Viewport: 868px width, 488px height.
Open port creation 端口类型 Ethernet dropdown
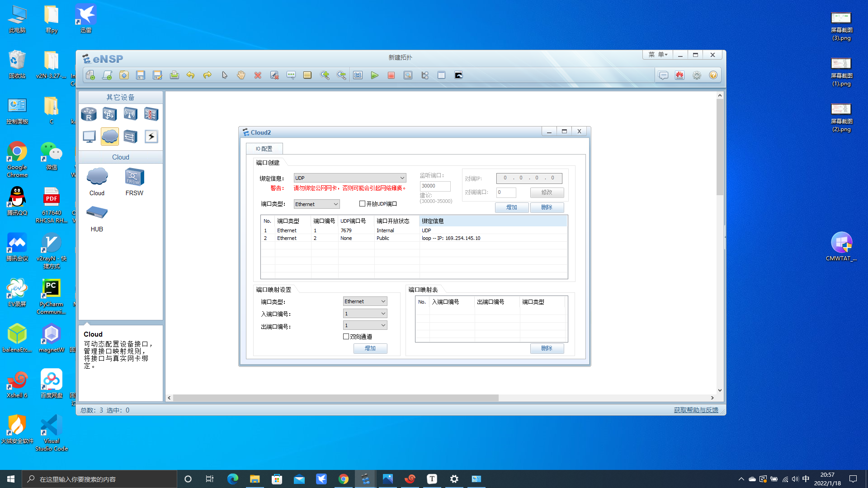316,204
